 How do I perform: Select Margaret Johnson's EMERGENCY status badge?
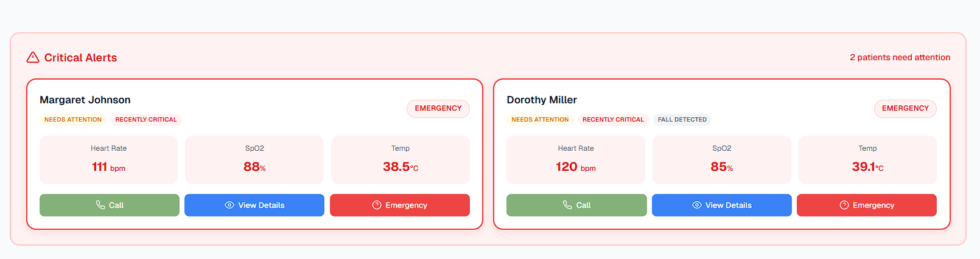pyautogui.click(x=438, y=108)
